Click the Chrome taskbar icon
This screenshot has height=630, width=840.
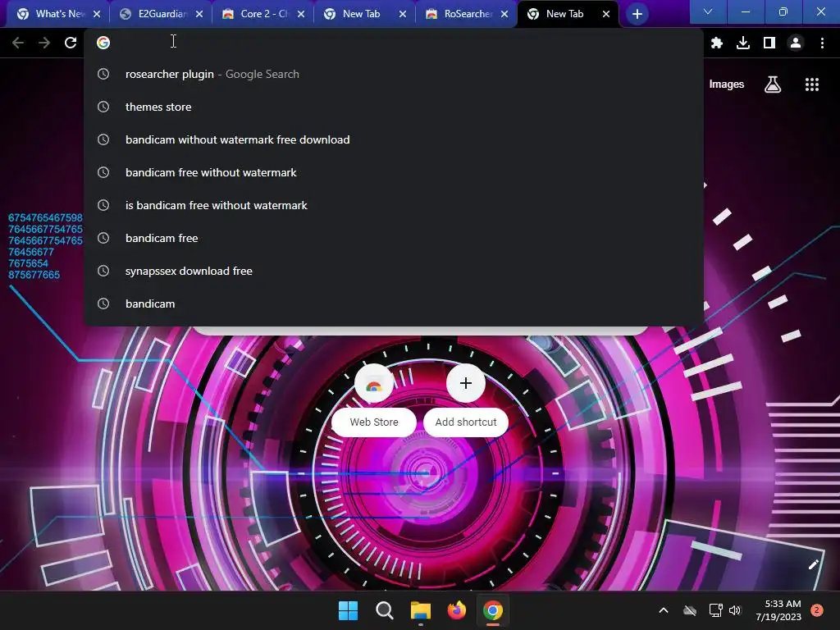click(493, 610)
